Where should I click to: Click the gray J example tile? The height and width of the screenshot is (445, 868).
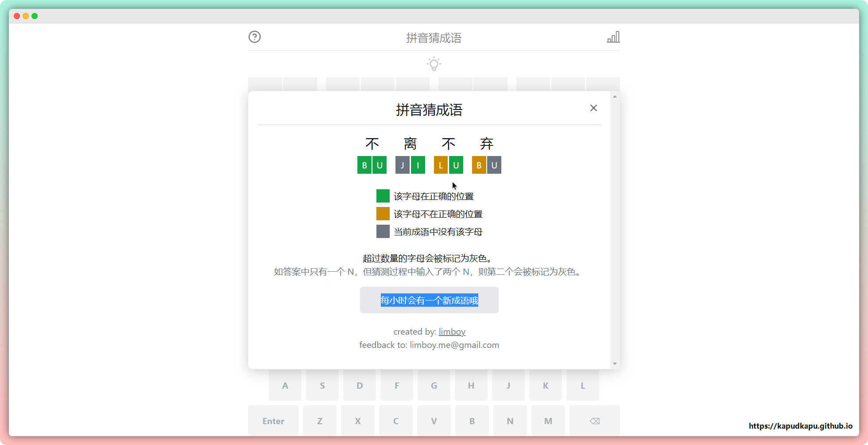tap(402, 165)
